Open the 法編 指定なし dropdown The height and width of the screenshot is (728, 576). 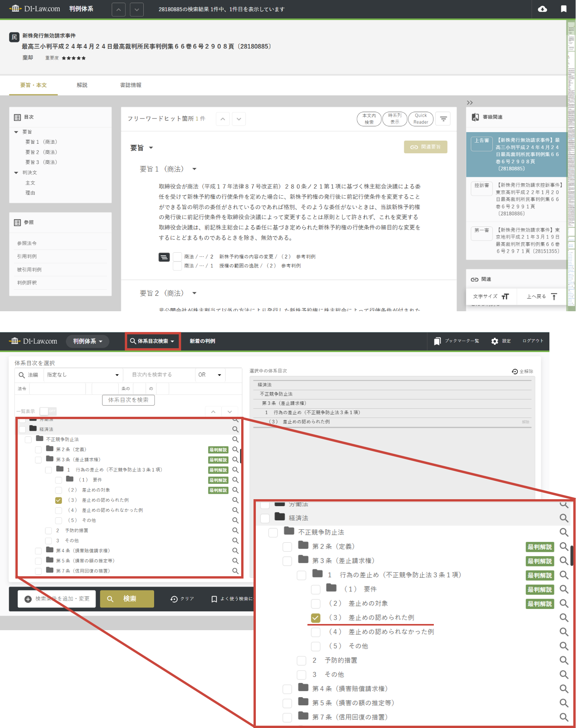[82, 375]
